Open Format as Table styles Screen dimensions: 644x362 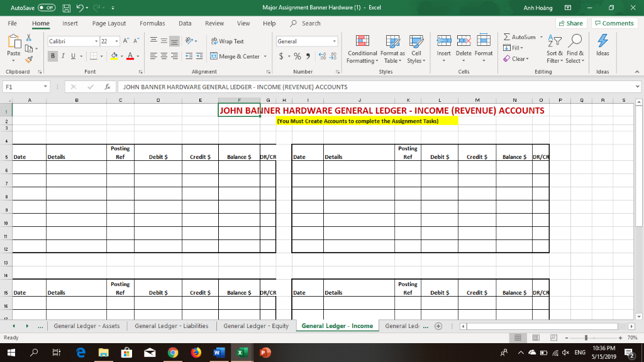click(392, 50)
